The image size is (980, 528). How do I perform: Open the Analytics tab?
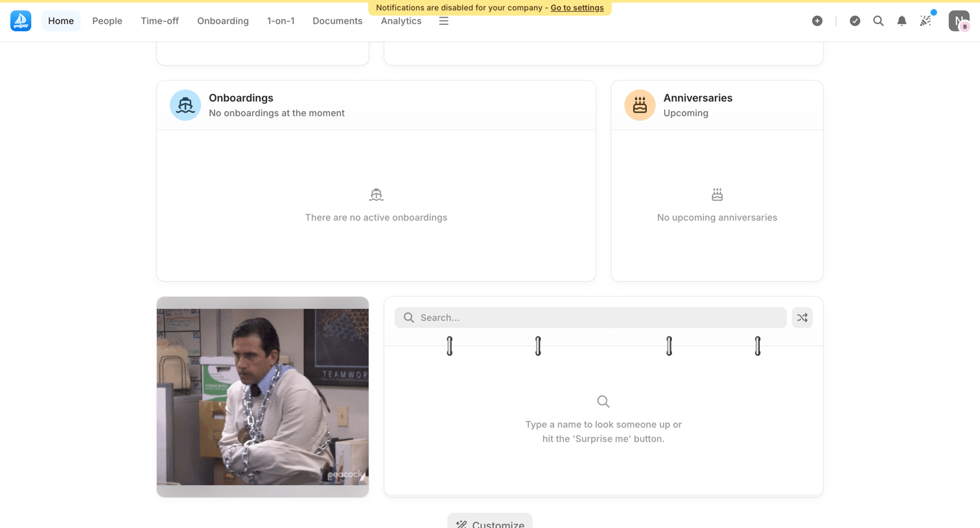click(401, 21)
